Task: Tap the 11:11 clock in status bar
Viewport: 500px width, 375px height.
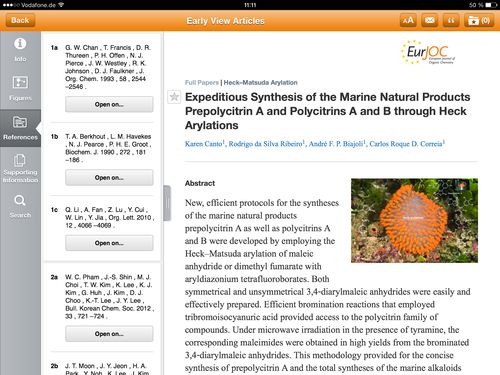Action: (x=250, y=5)
